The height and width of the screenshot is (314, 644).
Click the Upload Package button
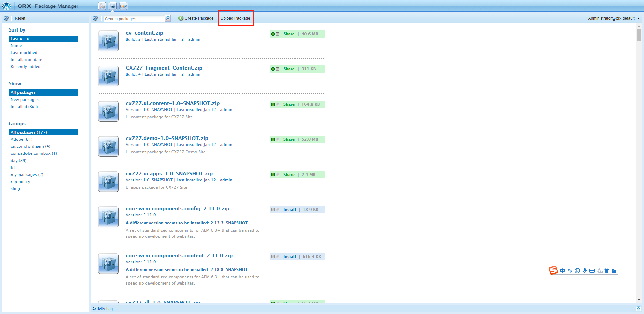235,18
